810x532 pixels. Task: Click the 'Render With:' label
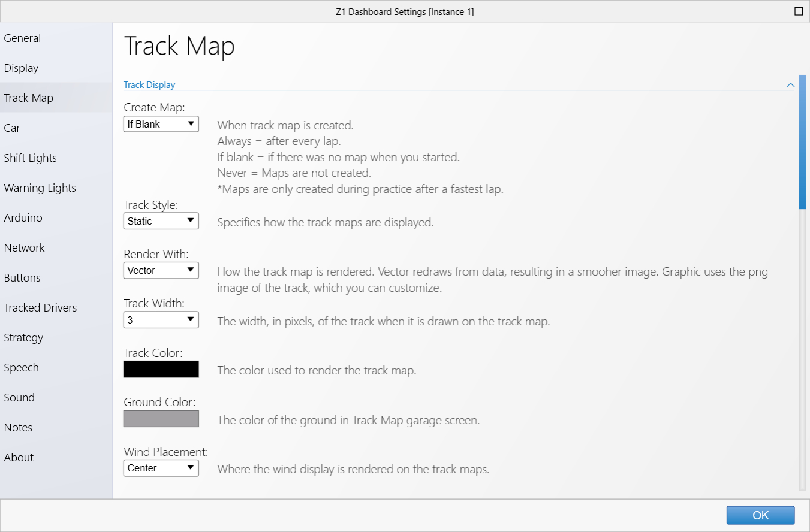tap(156, 254)
